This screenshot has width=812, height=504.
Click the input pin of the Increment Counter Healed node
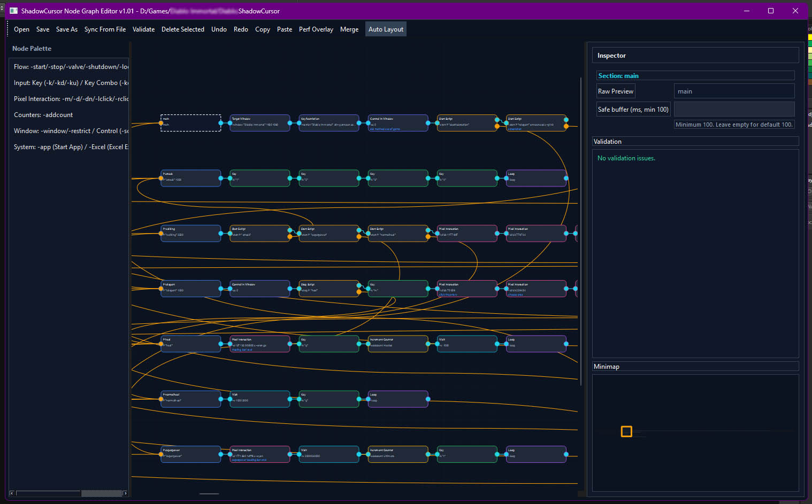367,344
